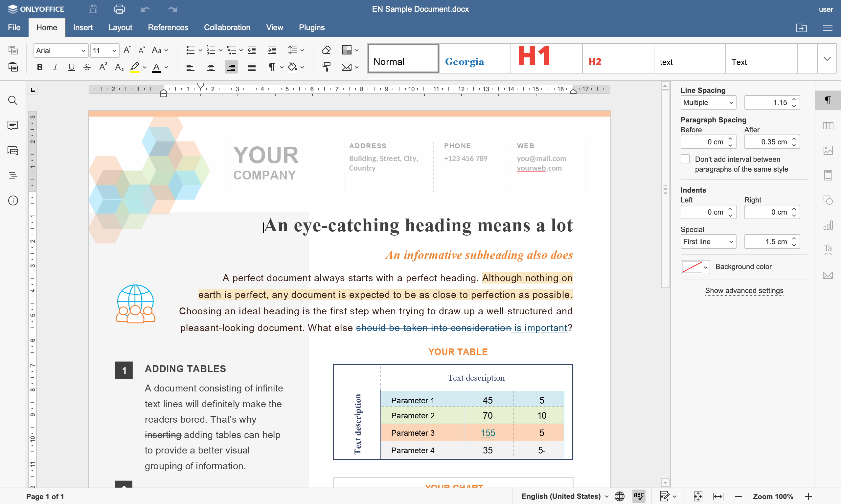The height and width of the screenshot is (504, 841).
Task: Click the Copy style paint roller icon
Action: pyautogui.click(x=326, y=67)
